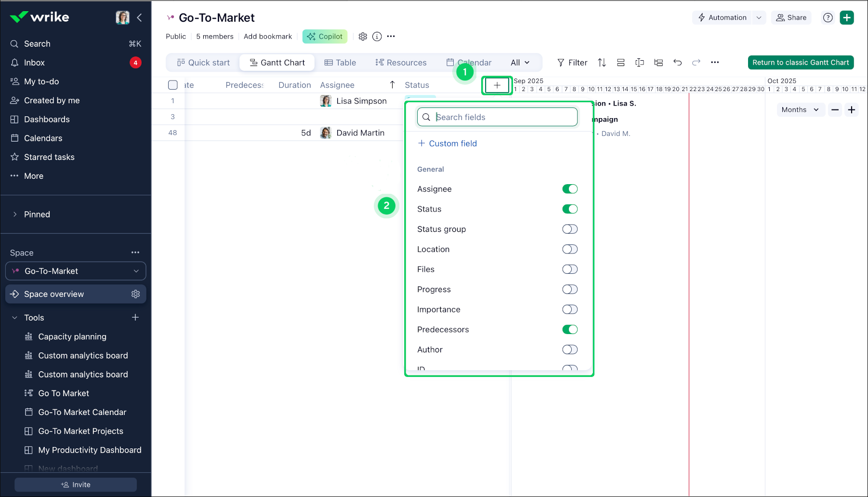Disable the Predecessors field toggle
Viewport: 868px width, 497px height.
(570, 329)
